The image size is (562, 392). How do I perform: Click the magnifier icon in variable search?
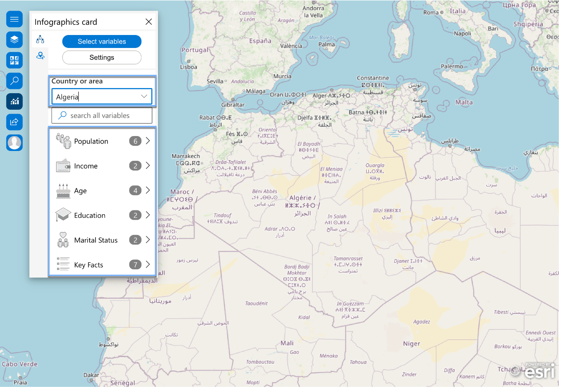click(62, 115)
